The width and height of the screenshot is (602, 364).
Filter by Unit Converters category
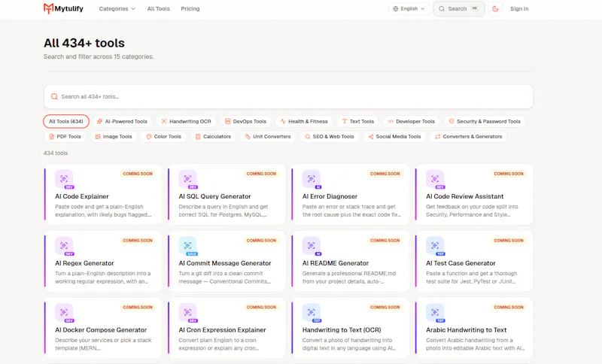tap(268, 137)
